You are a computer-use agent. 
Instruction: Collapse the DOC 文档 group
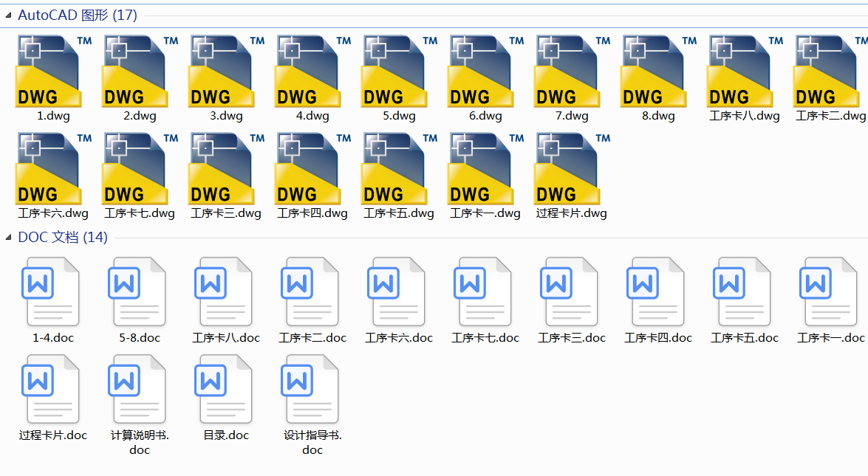point(9,238)
